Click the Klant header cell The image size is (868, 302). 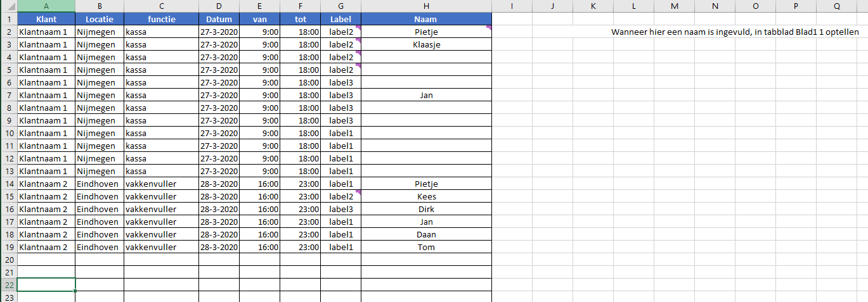pos(46,19)
